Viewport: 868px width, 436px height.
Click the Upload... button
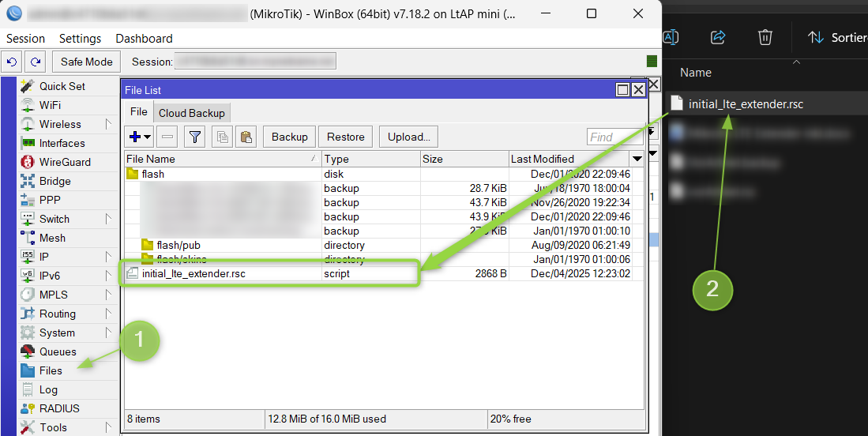[x=409, y=137]
